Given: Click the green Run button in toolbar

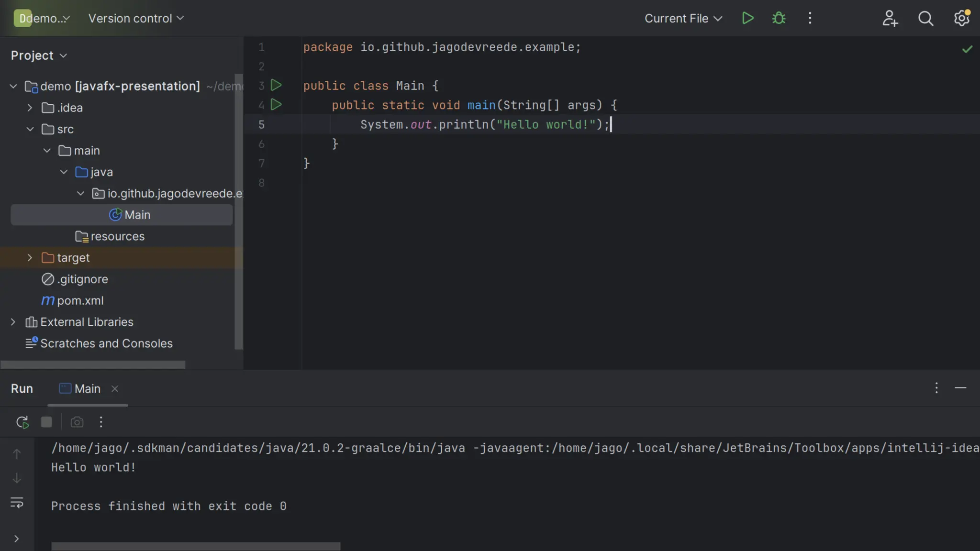Looking at the screenshot, I should point(747,18).
